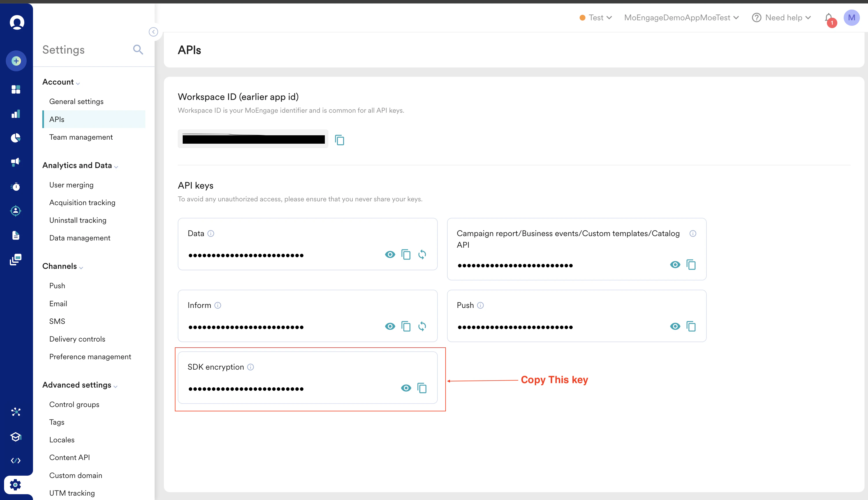
Task: Show the Push API key value
Action: 675,326
